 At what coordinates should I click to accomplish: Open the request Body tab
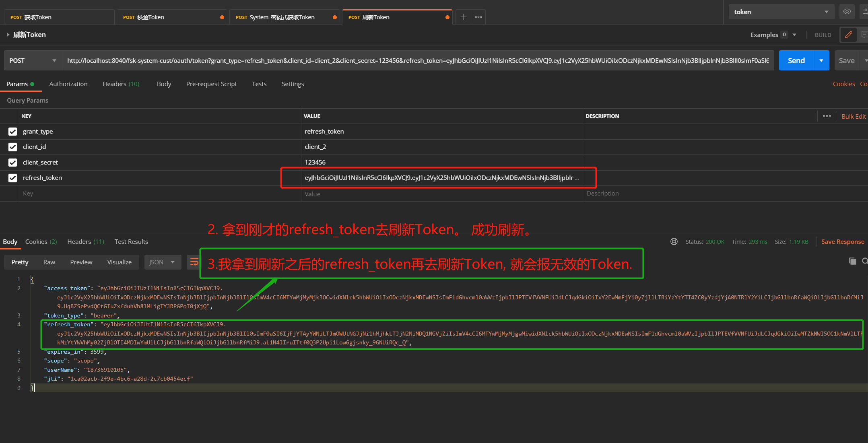tap(164, 84)
